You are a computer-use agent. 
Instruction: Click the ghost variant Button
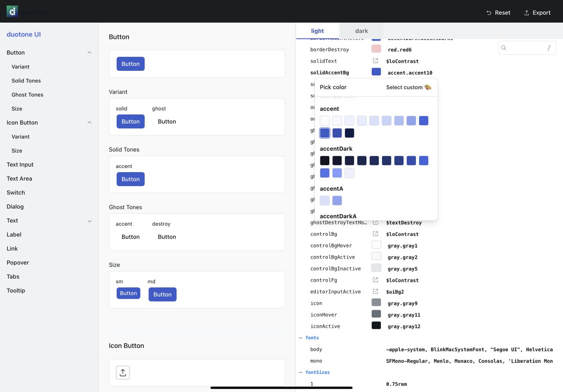167,121
